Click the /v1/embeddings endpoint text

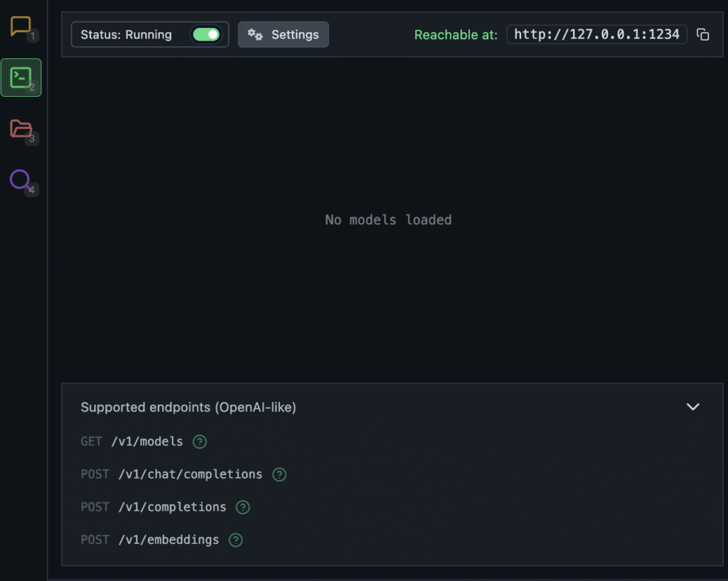tap(168, 540)
